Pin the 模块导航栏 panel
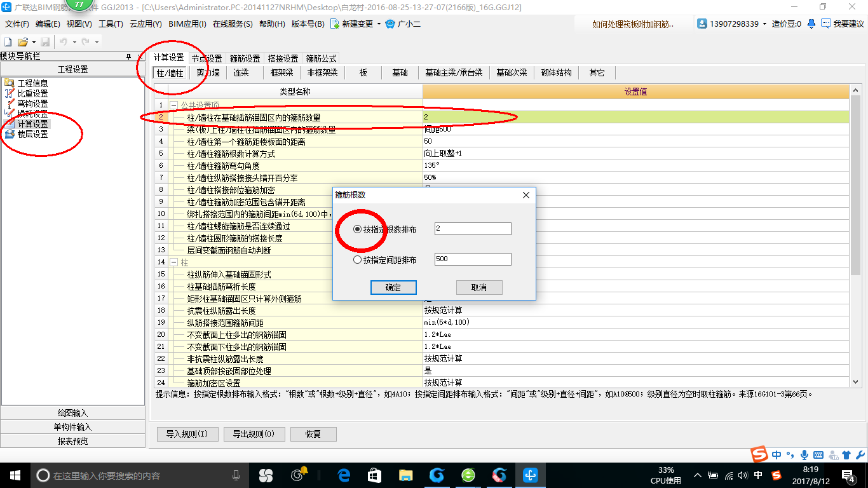This screenshot has width=868, height=488. pyautogui.click(x=128, y=57)
